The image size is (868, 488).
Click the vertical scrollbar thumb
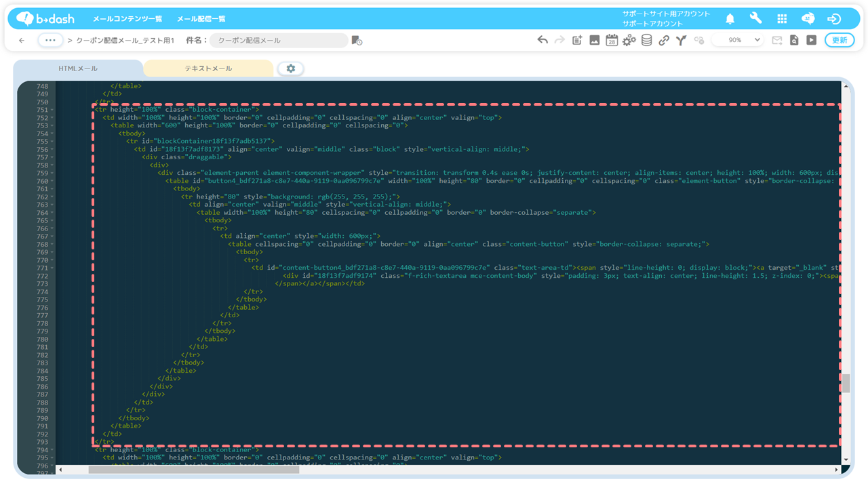846,383
